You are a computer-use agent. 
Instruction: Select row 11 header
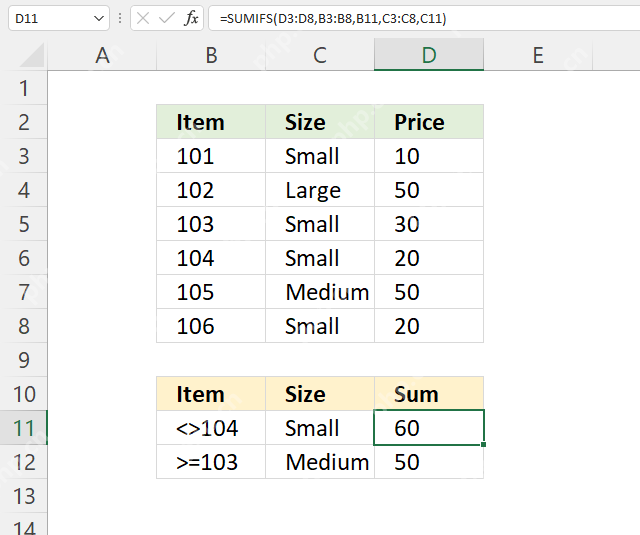click(24, 428)
